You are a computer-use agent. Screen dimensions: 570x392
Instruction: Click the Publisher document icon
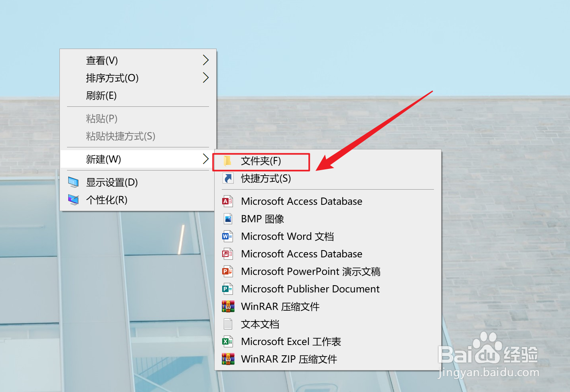(228, 289)
